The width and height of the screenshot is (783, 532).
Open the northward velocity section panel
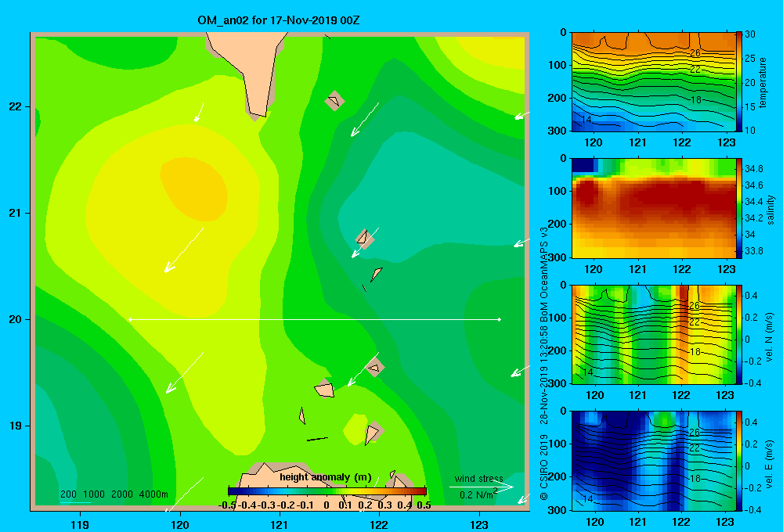654,334
